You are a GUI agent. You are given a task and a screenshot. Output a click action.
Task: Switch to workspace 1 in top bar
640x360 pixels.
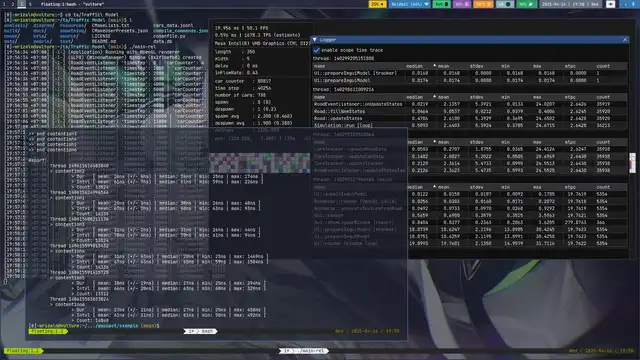[5, 4]
